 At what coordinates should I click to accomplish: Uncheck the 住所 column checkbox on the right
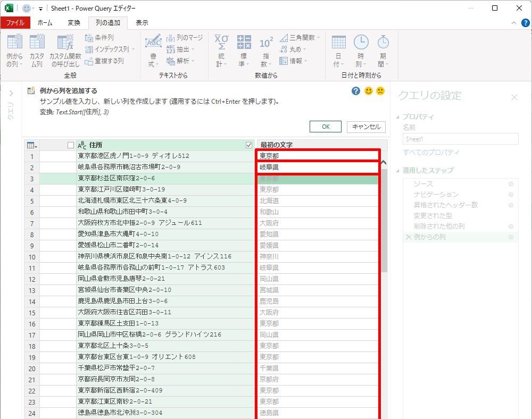click(x=249, y=145)
